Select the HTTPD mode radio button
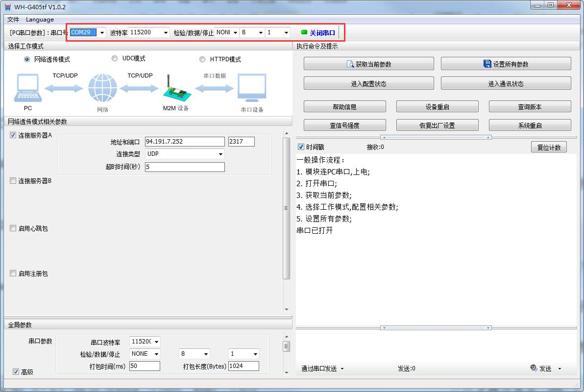 click(x=202, y=59)
